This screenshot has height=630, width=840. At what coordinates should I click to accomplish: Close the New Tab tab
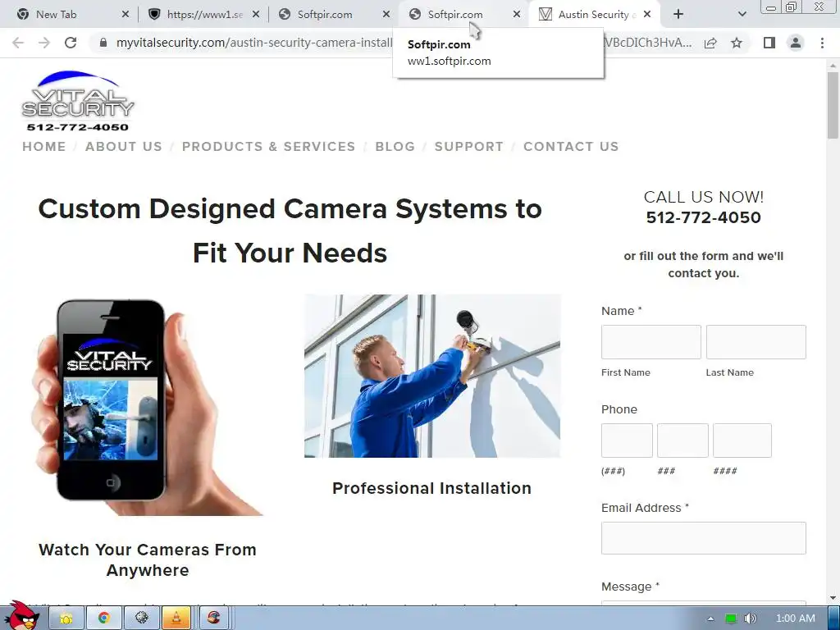(x=126, y=15)
